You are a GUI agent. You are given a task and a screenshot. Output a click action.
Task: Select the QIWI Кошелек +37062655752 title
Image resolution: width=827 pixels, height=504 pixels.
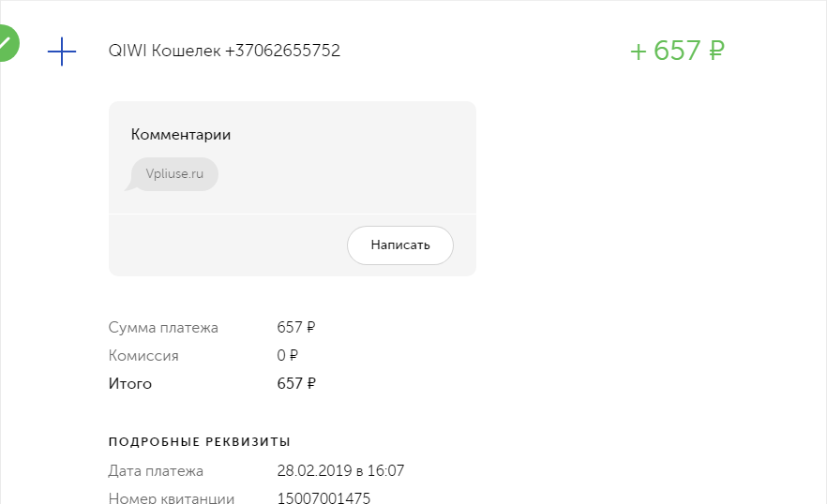(x=224, y=51)
